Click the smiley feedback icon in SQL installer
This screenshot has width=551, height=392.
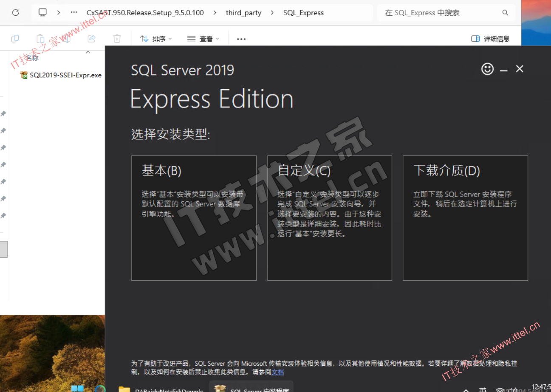487,69
